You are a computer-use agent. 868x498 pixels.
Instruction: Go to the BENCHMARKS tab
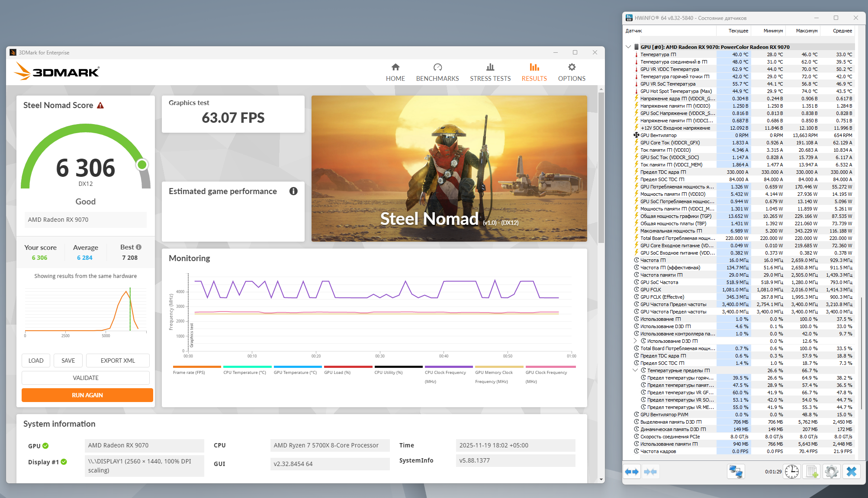(x=437, y=72)
